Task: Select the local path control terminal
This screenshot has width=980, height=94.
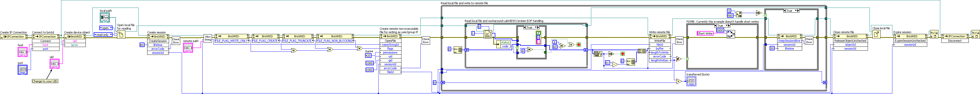Action: tap(105, 17)
